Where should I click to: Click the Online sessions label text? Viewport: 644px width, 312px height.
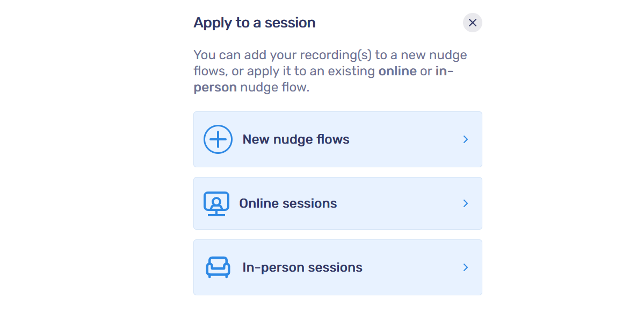tap(288, 203)
